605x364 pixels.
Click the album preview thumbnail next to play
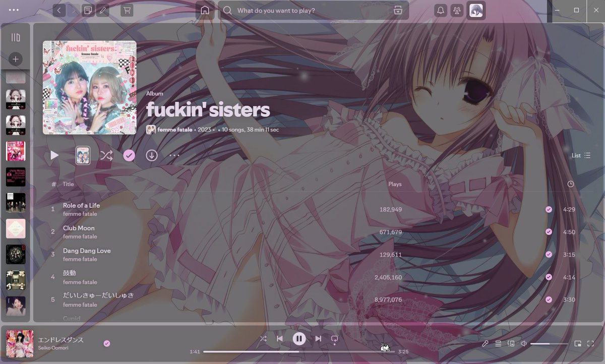[x=83, y=155]
